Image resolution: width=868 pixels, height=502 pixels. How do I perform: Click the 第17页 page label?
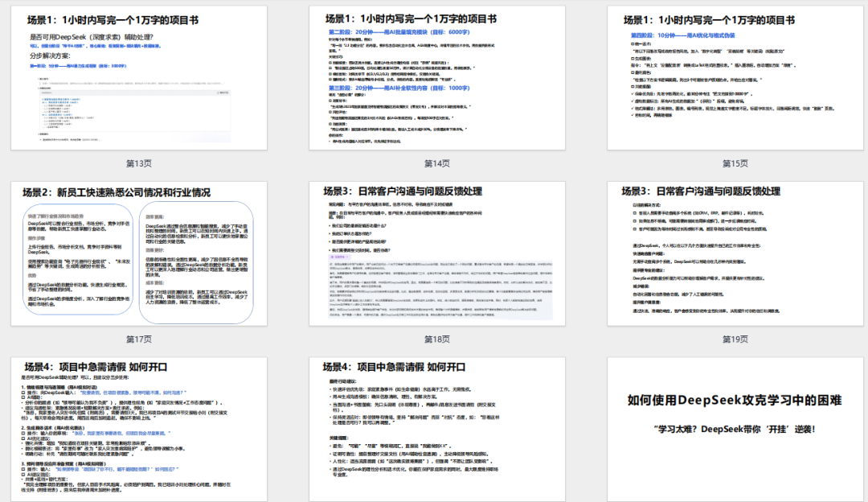coord(139,339)
